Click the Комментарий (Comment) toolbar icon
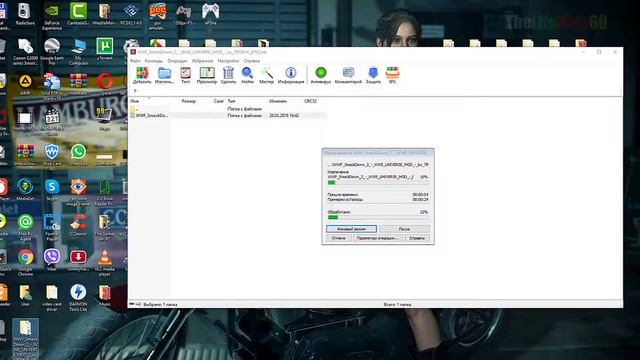The image size is (640, 360). 348,76
